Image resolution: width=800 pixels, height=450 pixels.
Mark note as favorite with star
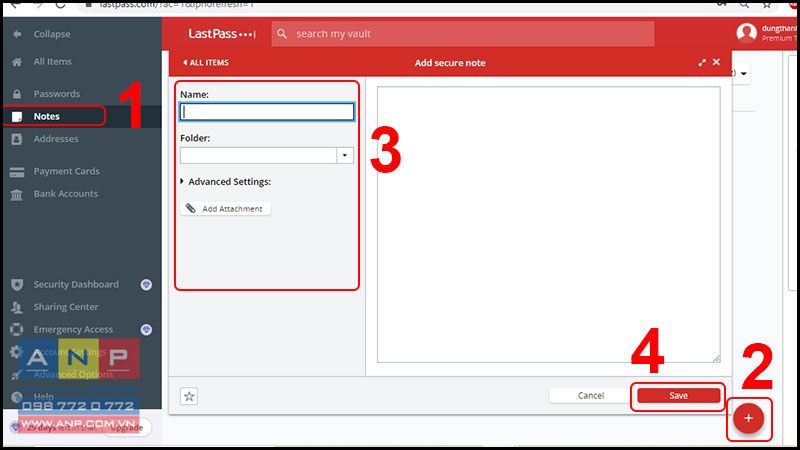coord(189,396)
